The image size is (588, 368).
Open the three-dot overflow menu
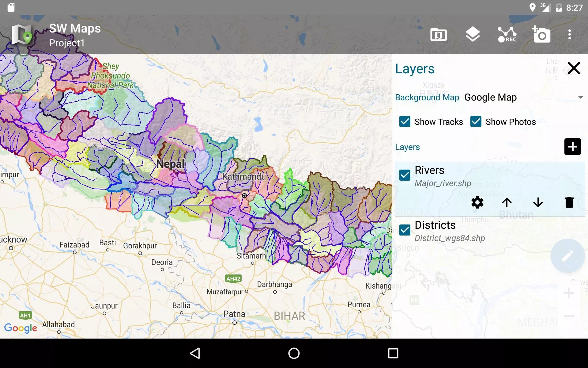(569, 34)
